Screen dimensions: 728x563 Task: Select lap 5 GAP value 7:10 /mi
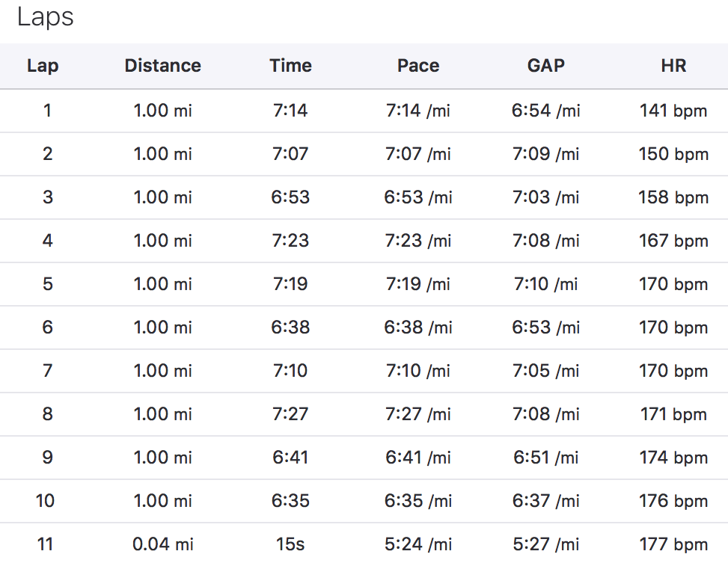point(545,283)
